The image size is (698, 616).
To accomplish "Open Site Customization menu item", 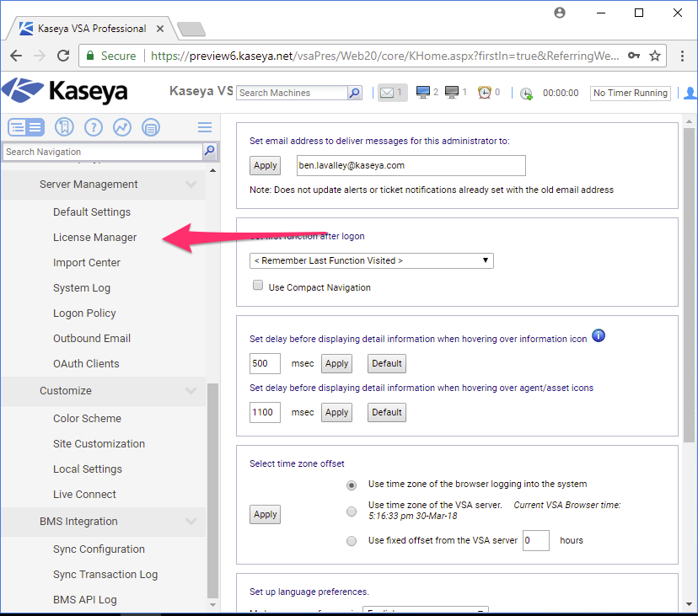I will (x=99, y=444).
